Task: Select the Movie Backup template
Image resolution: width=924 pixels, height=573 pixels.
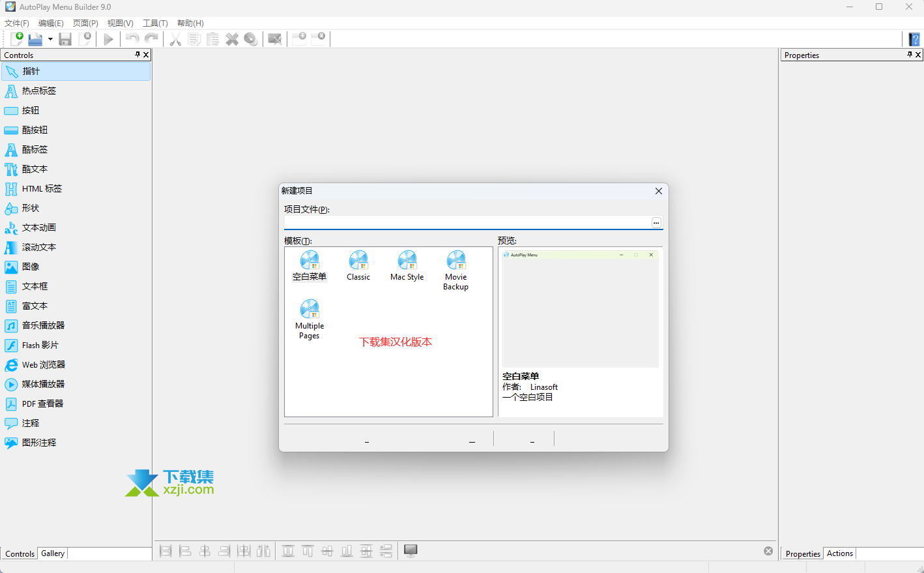Action: 456,271
